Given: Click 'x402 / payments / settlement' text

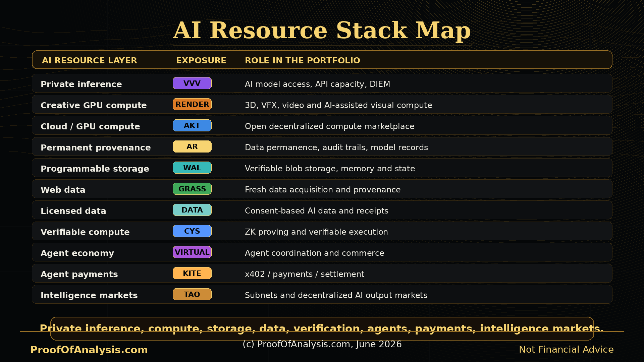Looking at the screenshot, I should click(x=304, y=274).
